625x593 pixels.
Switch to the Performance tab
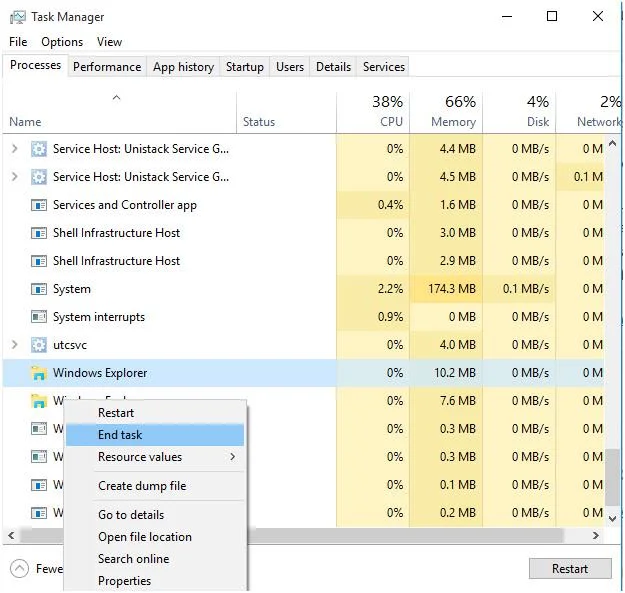tap(107, 67)
